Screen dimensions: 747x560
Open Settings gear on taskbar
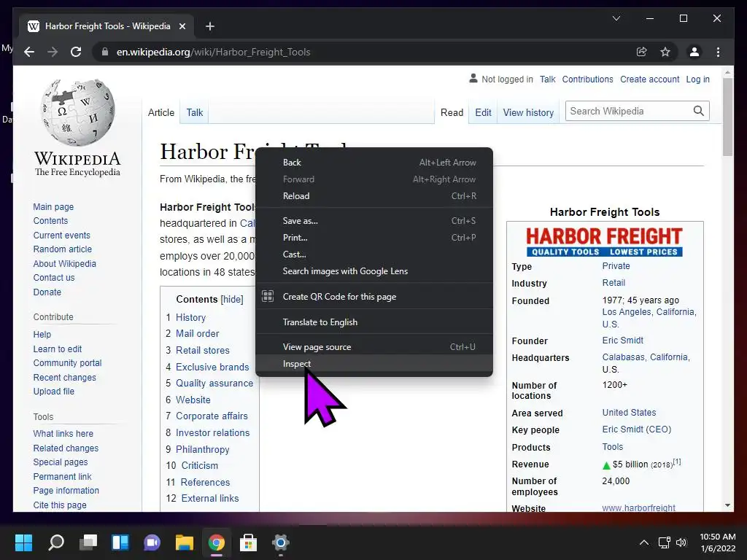(x=281, y=542)
